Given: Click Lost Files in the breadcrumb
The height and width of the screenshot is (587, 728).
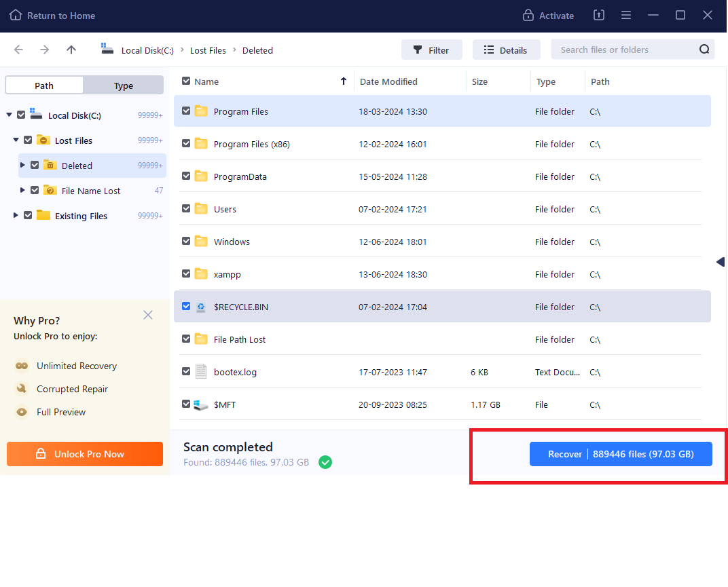Looking at the screenshot, I should click(x=208, y=50).
